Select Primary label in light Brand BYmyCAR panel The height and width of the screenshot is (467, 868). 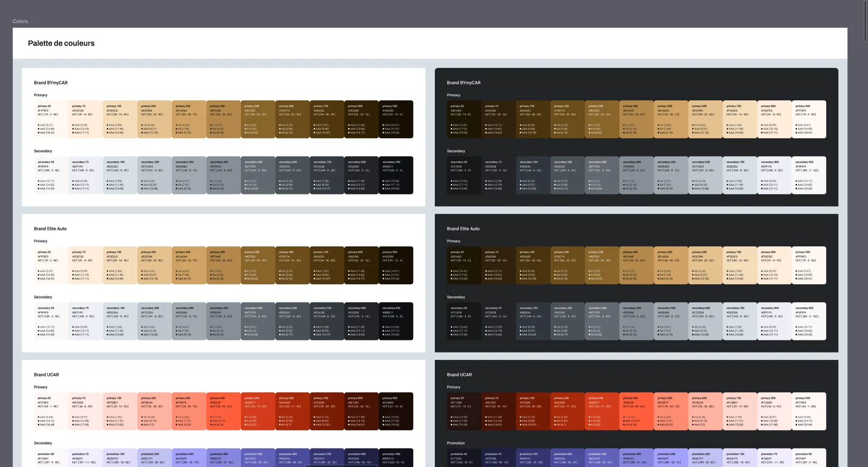click(41, 95)
